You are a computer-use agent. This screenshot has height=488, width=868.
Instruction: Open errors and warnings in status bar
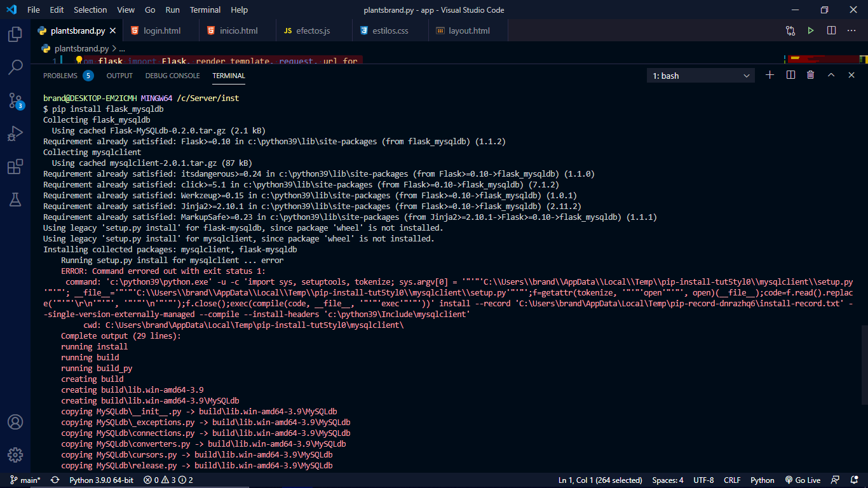pyautogui.click(x=169, y=480)
